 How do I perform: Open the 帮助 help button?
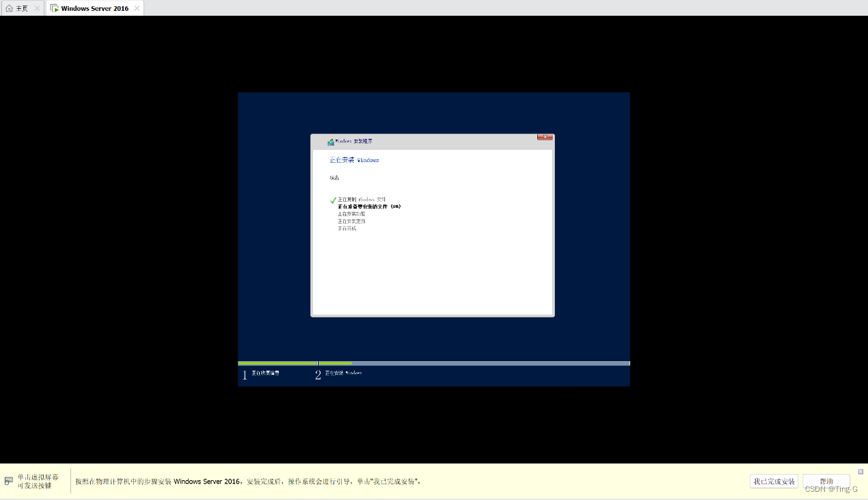[x=826, y=482]
